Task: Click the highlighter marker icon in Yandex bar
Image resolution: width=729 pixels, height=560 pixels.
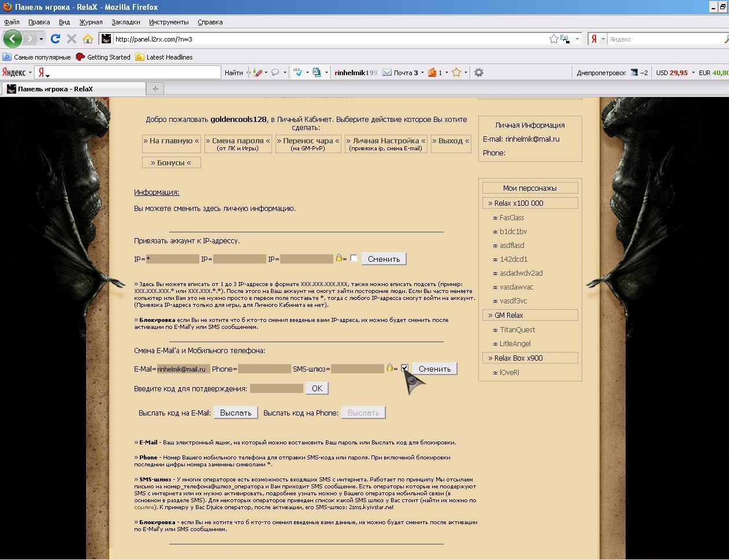Action: [258, 72]
